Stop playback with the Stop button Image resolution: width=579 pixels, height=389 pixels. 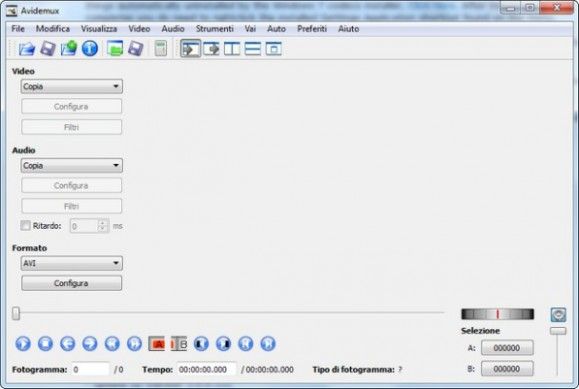point(45,344)
